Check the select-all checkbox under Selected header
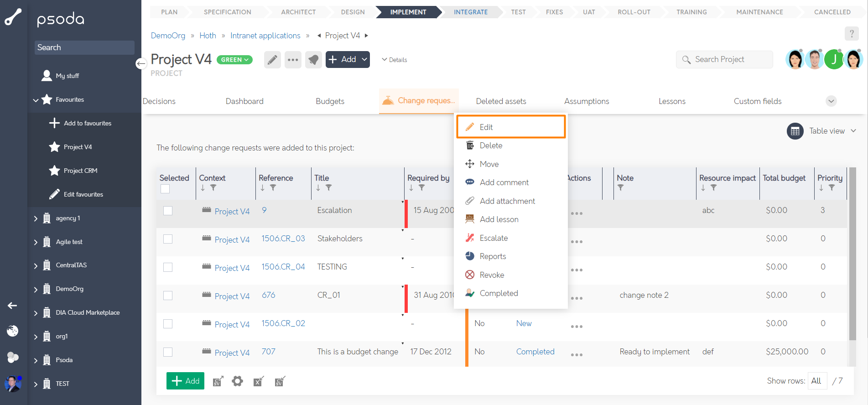Viewport: 868px width, 405px height. [165, 189]
